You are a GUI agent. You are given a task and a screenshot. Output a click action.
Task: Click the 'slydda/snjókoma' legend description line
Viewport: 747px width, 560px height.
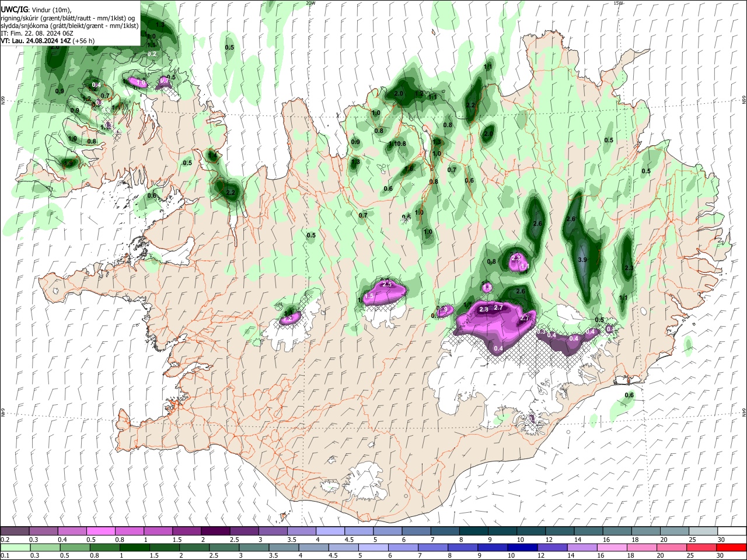(x=69, y=26)
